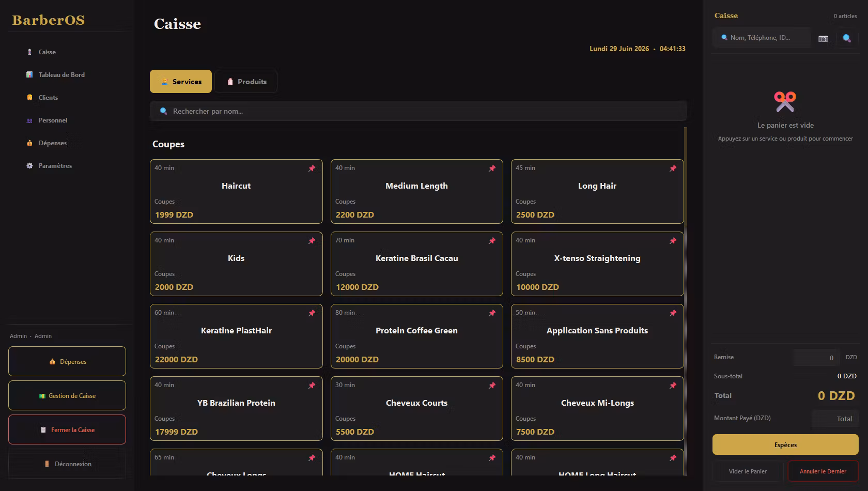Click the pin icon on Long Hair card
Screen dimensions: 868x491
click(673, 168)
